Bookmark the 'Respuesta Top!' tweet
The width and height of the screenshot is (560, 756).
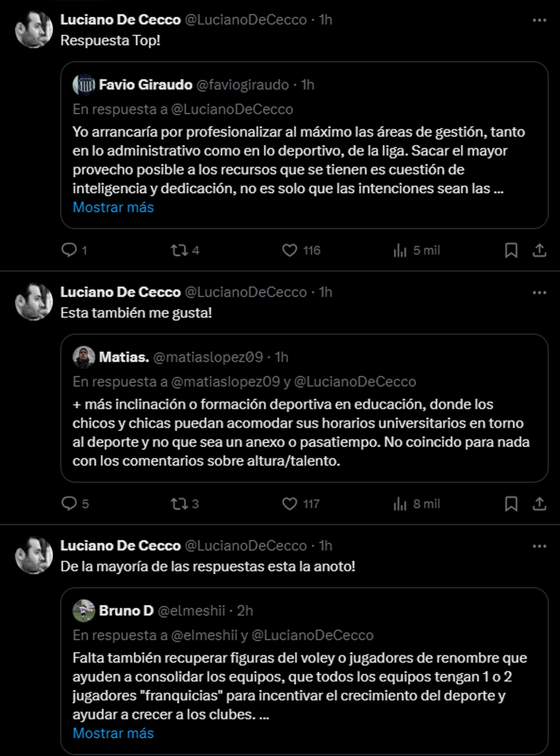(x=511, y=250)
